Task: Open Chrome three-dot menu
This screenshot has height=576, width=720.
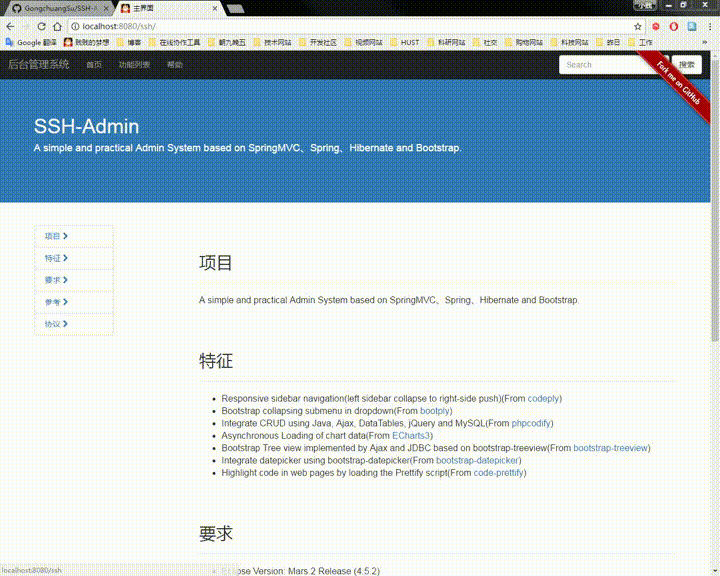Action: click(710, 27)
